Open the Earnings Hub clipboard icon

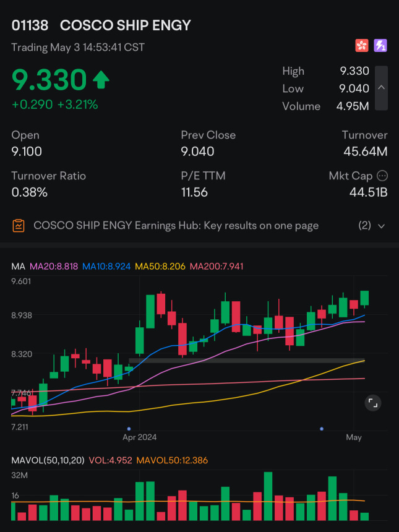19,226
